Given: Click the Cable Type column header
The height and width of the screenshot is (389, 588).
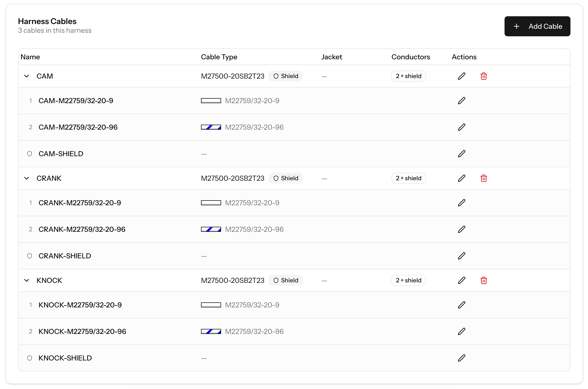Looking at the screenshot, I should [x=219, y=57].
